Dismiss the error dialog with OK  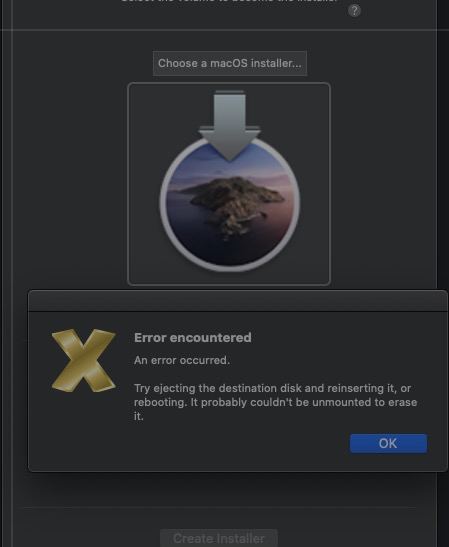point(388,443)
